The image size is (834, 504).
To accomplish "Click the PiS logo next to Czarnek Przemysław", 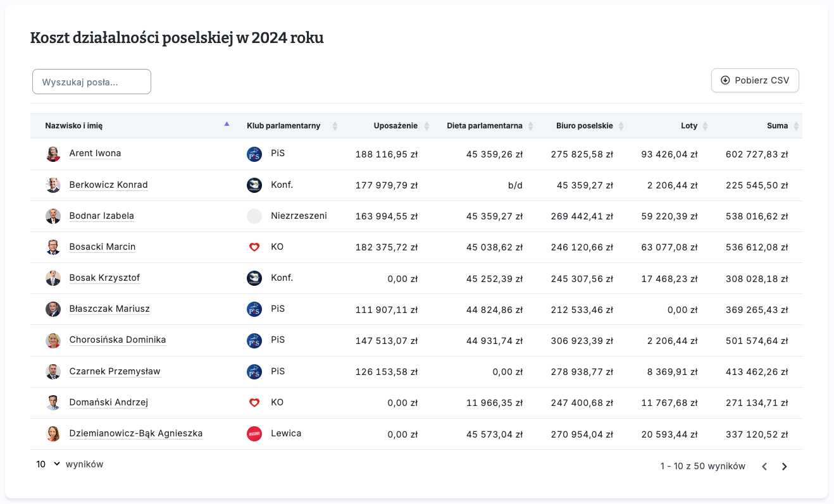I will point(254,372).
